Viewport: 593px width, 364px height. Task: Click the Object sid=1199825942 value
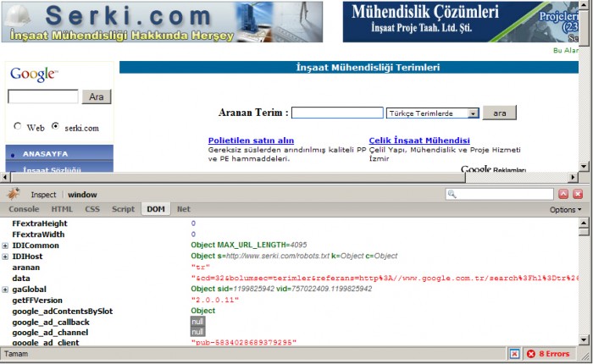pos(281,289)
